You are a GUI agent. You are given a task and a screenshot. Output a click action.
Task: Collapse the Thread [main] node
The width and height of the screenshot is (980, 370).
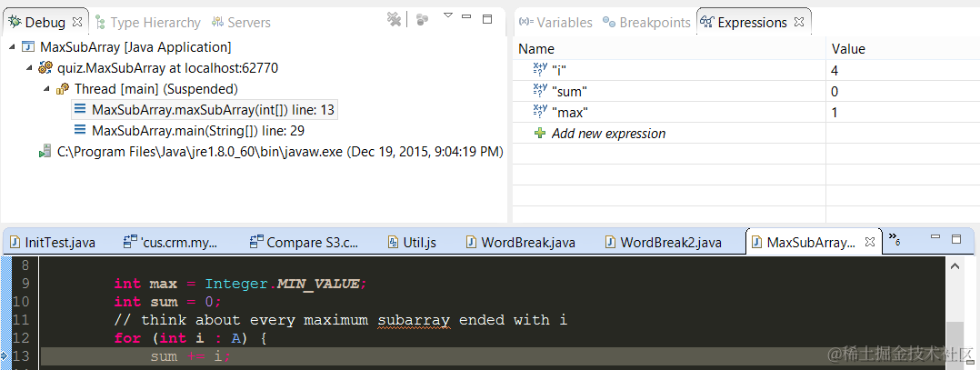[47, 89]
